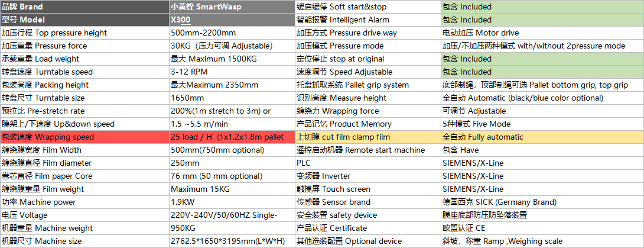Click the Maximum 1500KG load weight cell

231,59
